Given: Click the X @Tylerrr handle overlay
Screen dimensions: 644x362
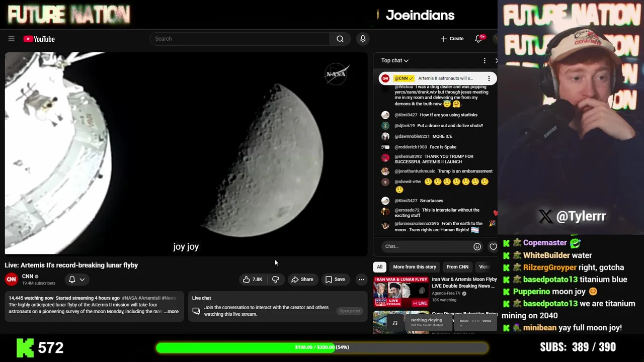Looking at the screenshot, I should click(x=572, y=216).
